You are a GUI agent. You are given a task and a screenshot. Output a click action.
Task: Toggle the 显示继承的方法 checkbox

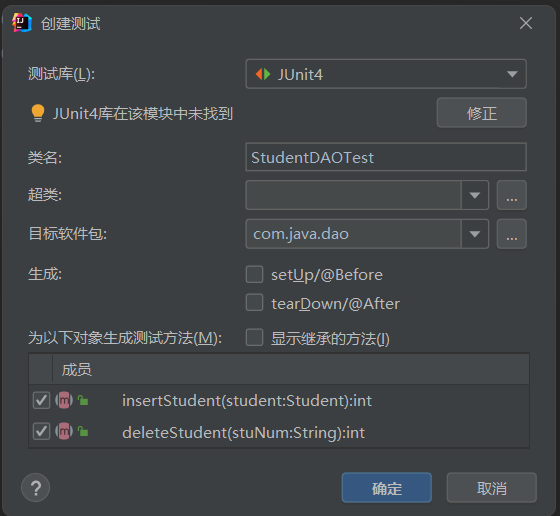point(254,337)
